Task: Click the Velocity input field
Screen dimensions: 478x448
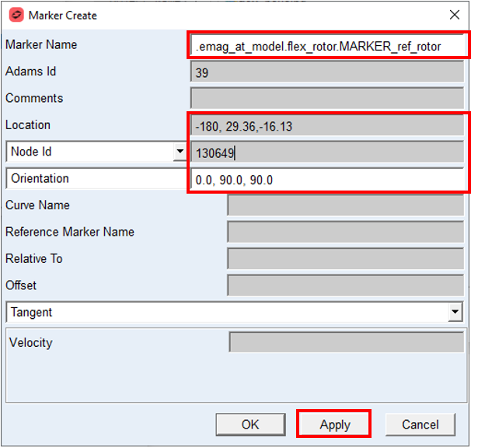Action: click(x=347, y=342)
